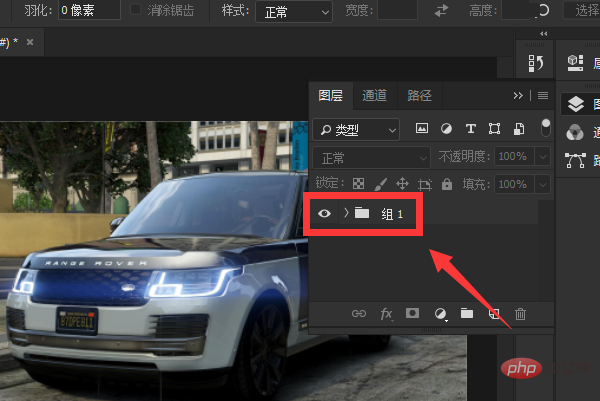This screenshot has width=600, height=401.
Task: Open collapsed Channels panel circles icon
Action: coord(575,132)
